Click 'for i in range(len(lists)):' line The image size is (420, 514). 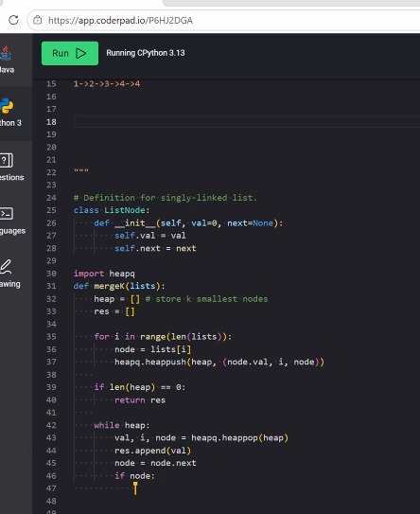(x=163, y=337)
